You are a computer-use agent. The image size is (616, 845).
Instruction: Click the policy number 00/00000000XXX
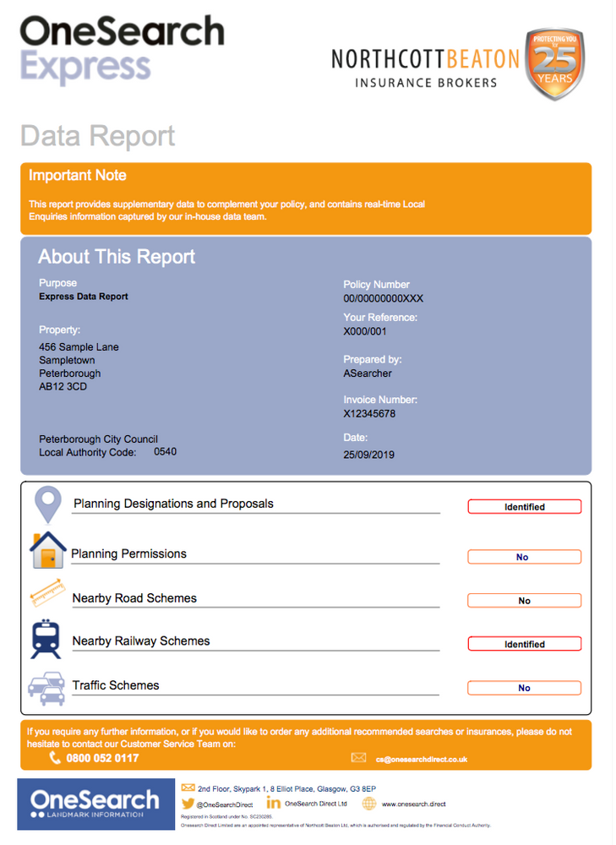383,298
